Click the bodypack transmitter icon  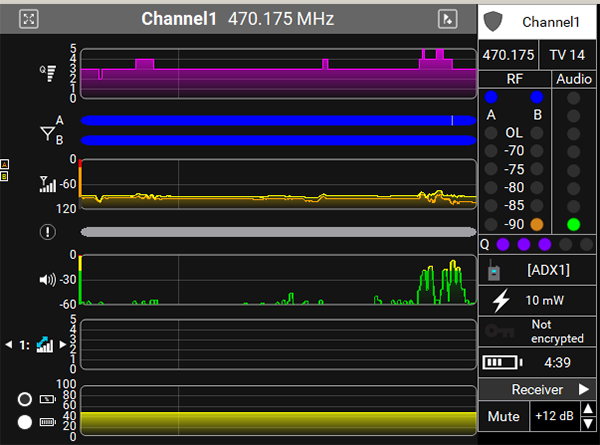494,270
